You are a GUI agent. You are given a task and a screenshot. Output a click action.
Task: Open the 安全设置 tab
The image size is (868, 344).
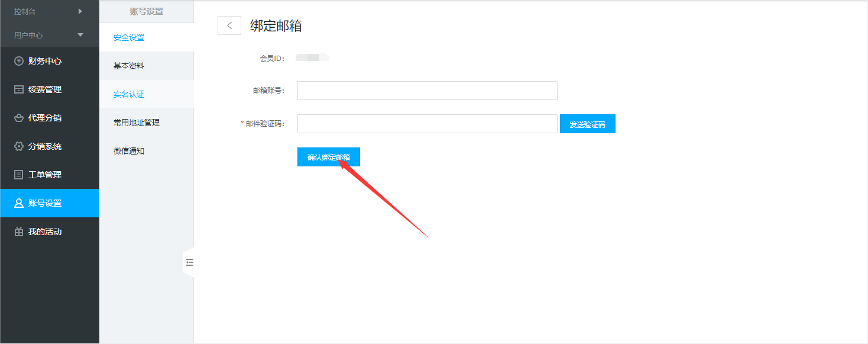tap(129, 37)
